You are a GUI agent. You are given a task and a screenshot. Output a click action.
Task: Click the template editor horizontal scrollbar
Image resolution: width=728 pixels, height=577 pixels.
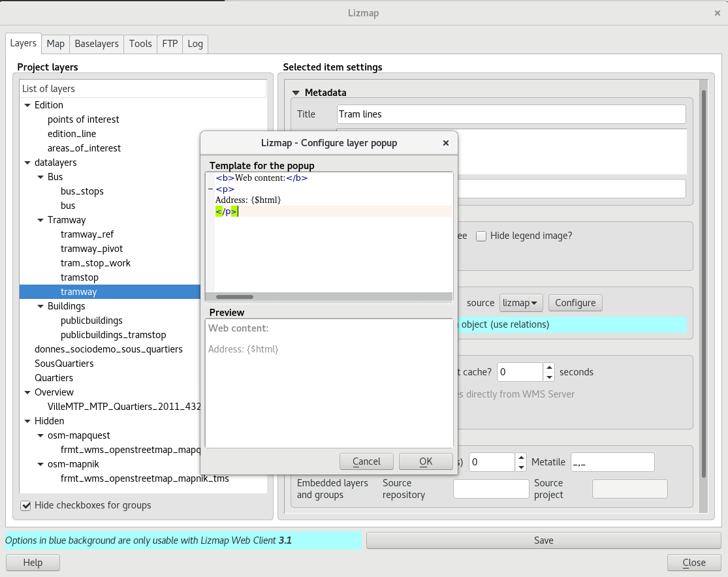tap(235, 297)
